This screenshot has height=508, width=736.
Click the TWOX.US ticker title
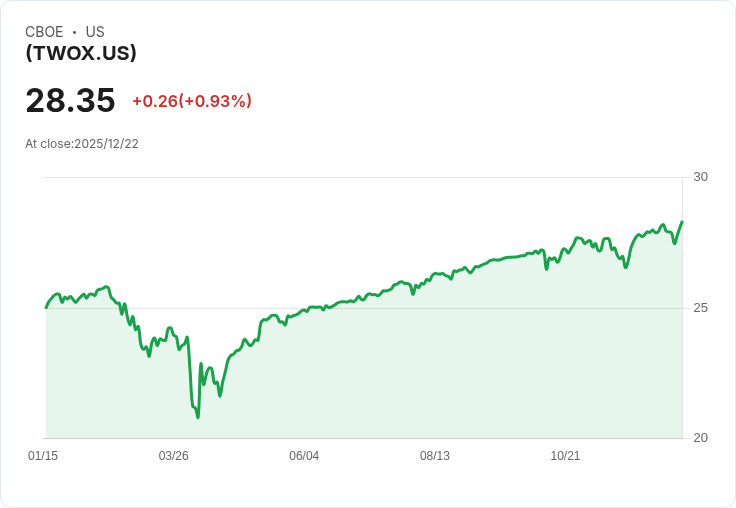coord(81,53)
